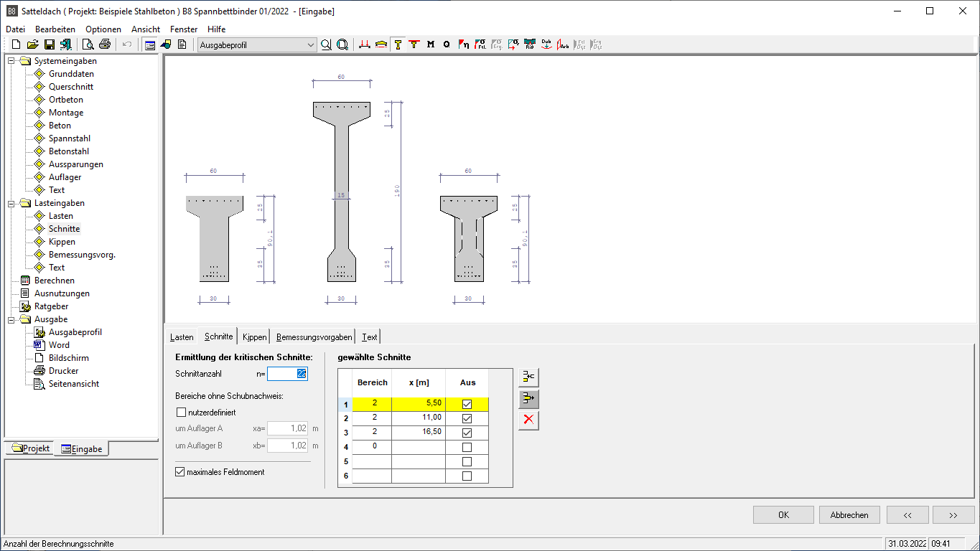
Task: Check the Aus checkbox in row 6
Action: [x=467, y=476]
